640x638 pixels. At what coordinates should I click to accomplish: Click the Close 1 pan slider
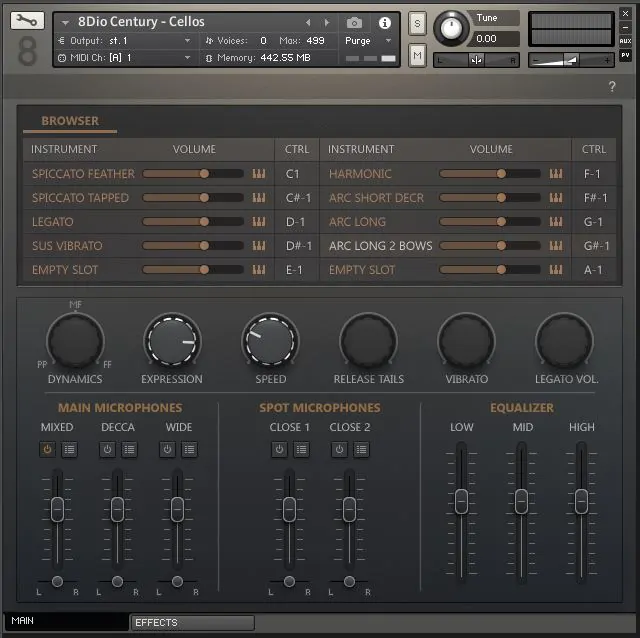click(x=289, y=581)
